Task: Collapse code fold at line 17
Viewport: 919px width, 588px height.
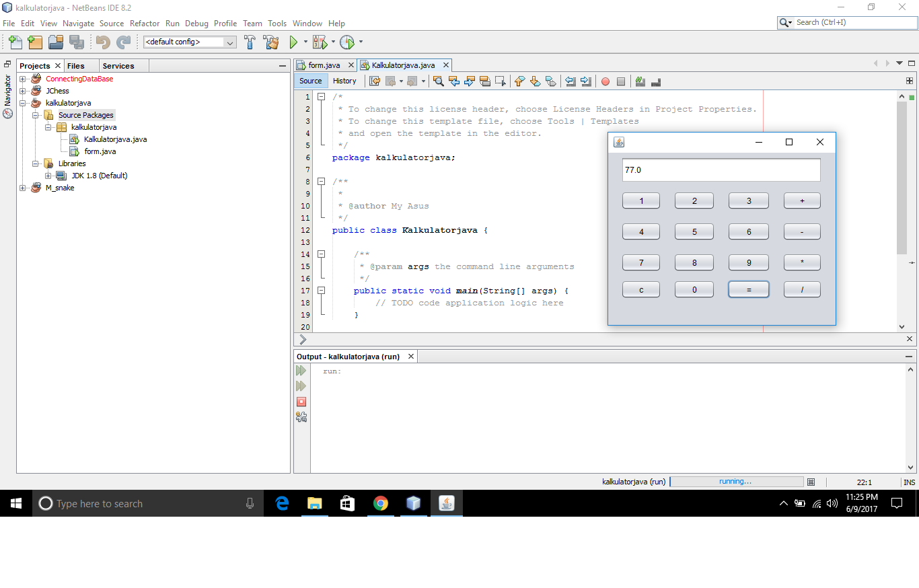Action: coord(322,291)
